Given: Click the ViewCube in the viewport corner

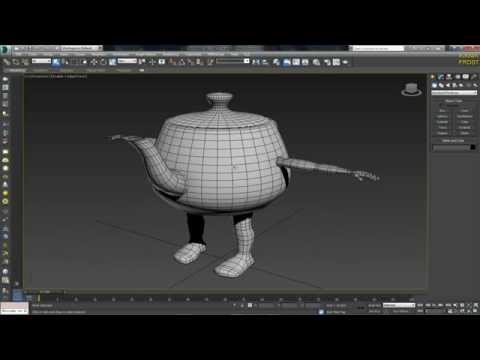Looking at the screenshot, I should coord(411,89).
